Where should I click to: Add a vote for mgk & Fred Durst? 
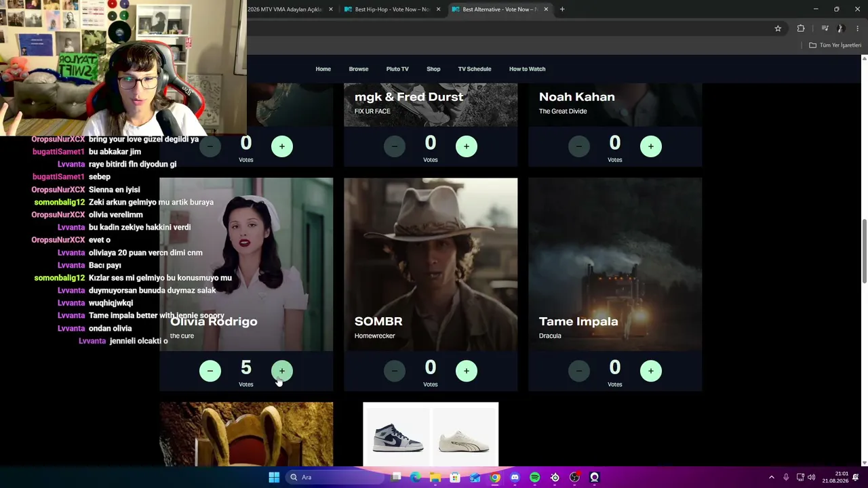pos(467,146)
